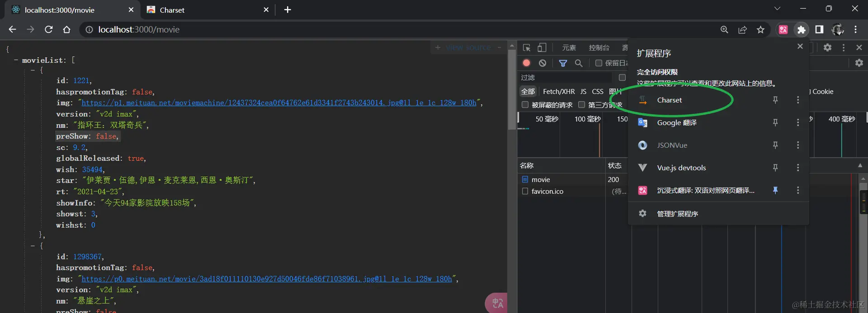Viewport: 868px width, 313px height.
Task: Go back with the browser back arrow
Action: [12, 29]
